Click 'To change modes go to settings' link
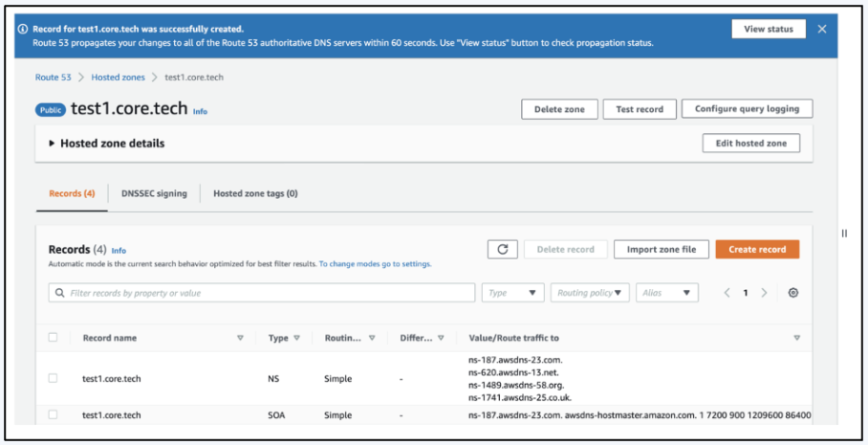The height and width of the screenshot is (445, 868). pyautogui.click(x=375, y=264)
